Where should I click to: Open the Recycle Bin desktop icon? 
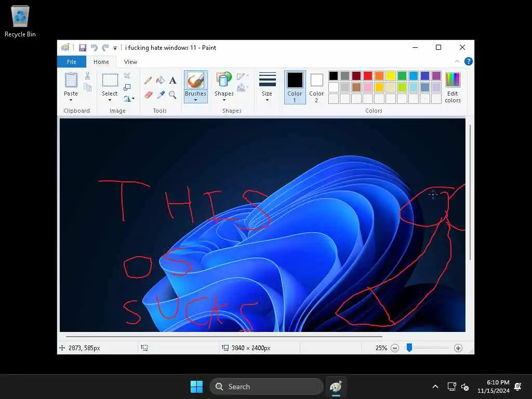pos(20,21)
